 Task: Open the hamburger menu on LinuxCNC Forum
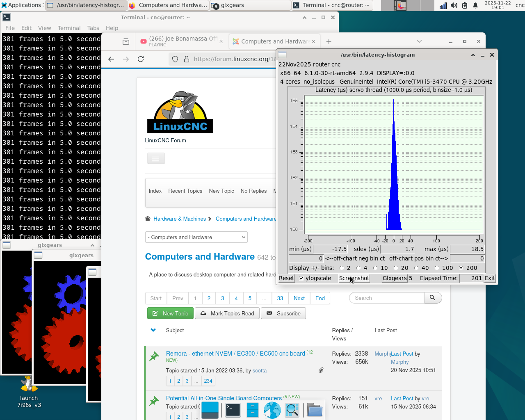155,158
